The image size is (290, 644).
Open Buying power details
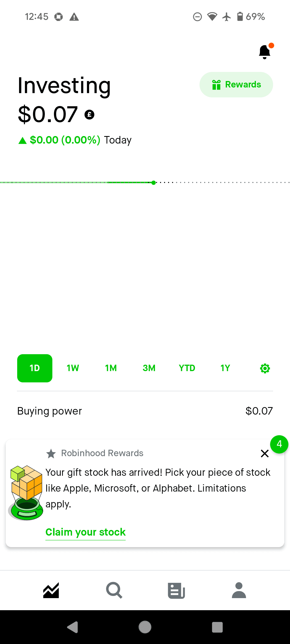point(145,411)
